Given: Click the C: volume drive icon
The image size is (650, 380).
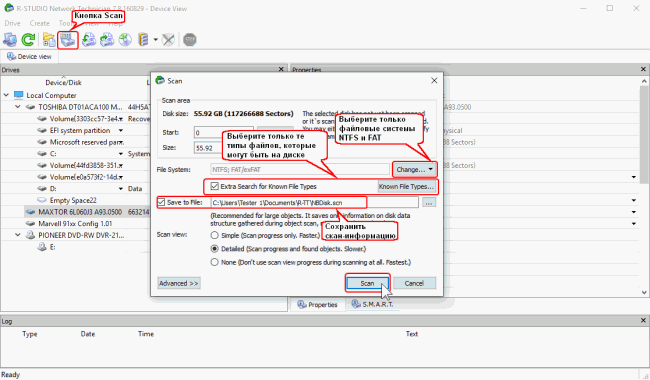Looking at the screenshot, I should pyautogui.click(x=42, y=153).
